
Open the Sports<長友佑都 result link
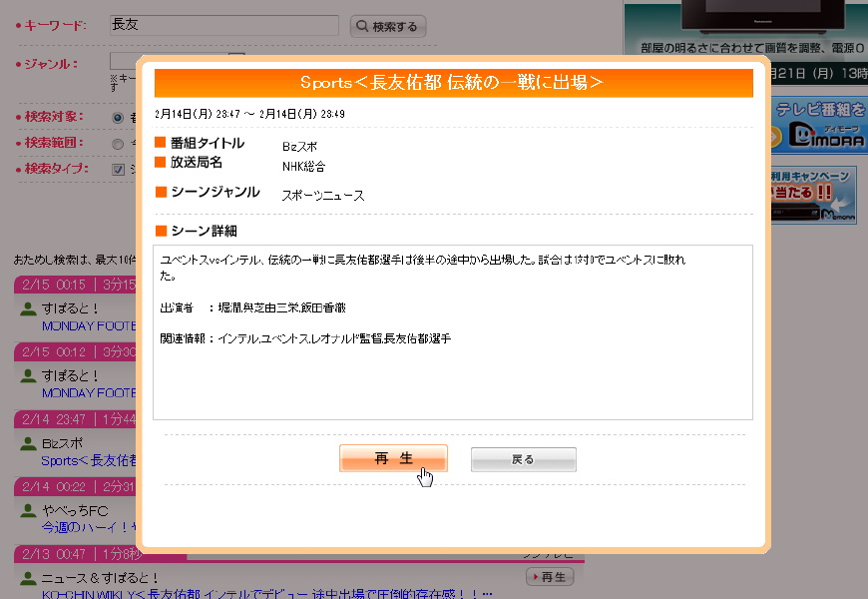(x=88, y=461)
